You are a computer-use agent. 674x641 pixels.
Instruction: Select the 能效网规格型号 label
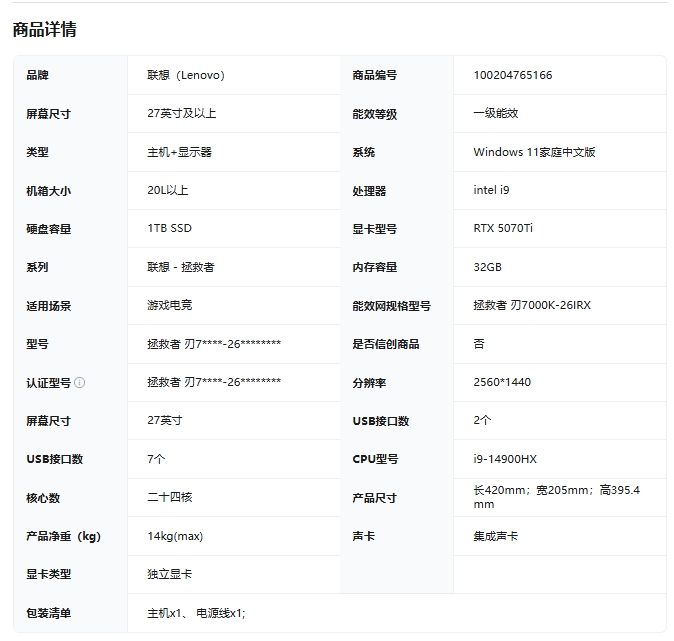392,306
